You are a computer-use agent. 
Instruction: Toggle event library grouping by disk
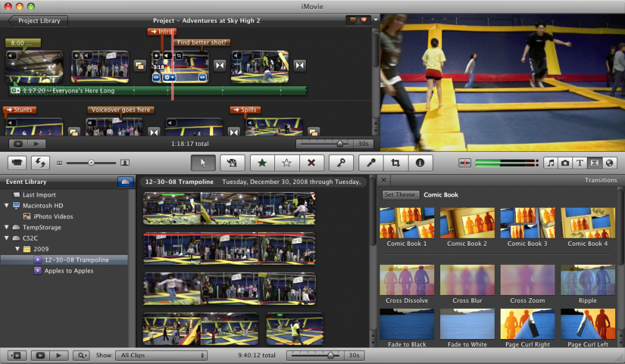125,181
